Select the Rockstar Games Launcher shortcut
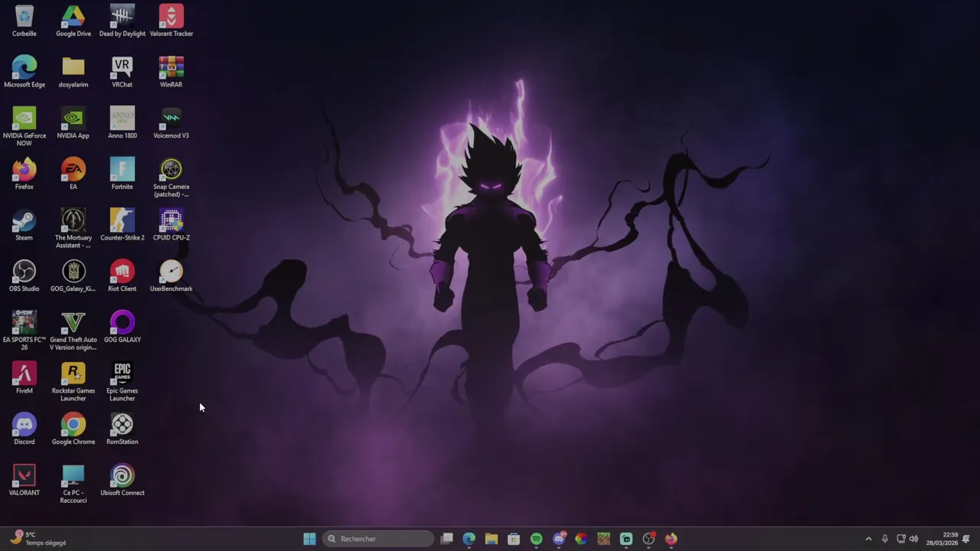 pos(73,382)
